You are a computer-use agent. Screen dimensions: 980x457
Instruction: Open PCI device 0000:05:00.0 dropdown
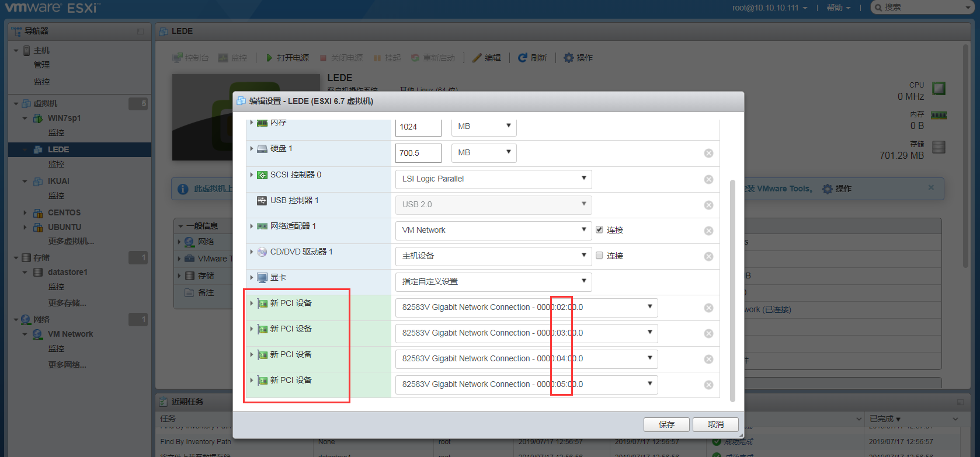pyautogui.click(x=526, y=385)
